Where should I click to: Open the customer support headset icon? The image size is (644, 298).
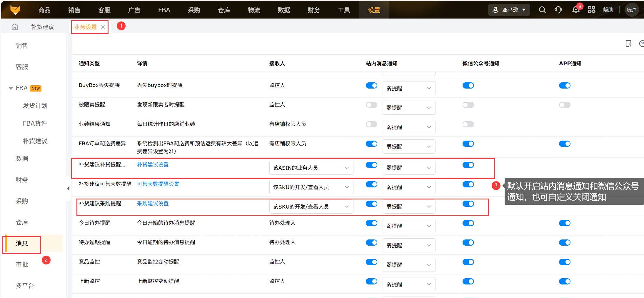[558, 10]
